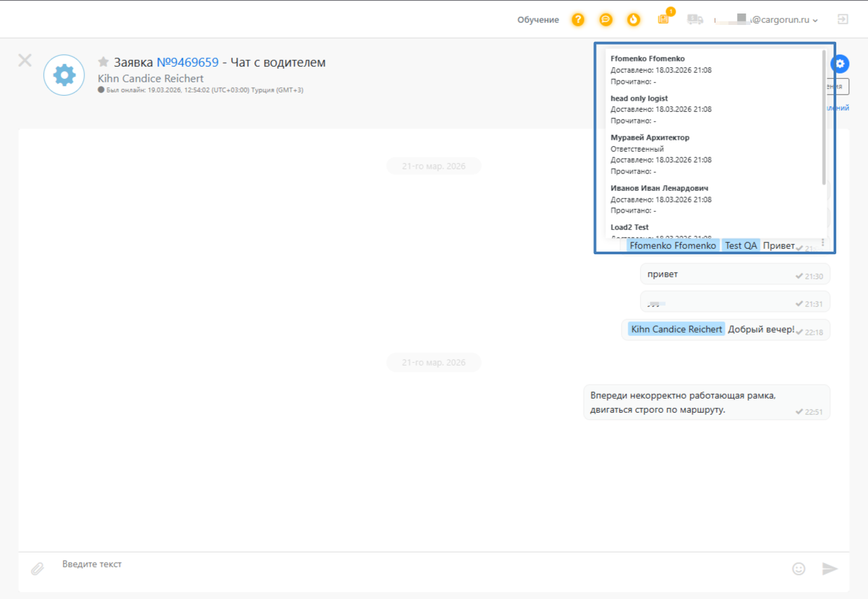Open the Обучение link
The image size is (868, 599).
pyautogui.click(x=538, y=20)
